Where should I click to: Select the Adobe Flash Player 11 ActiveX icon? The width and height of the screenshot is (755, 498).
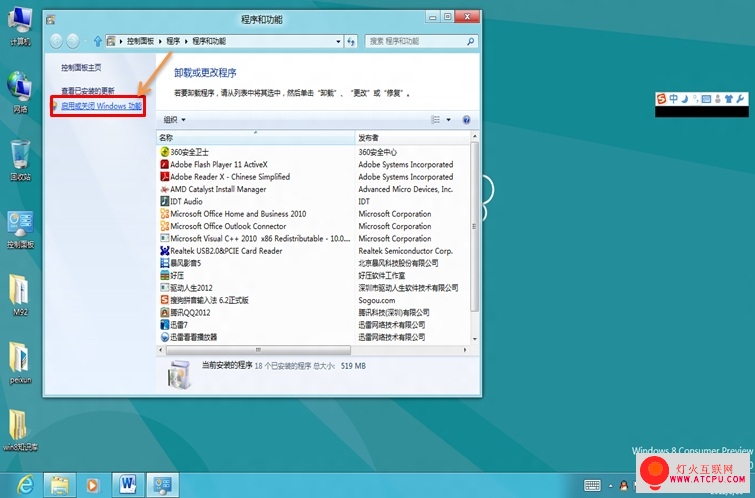tap(165, 164)
